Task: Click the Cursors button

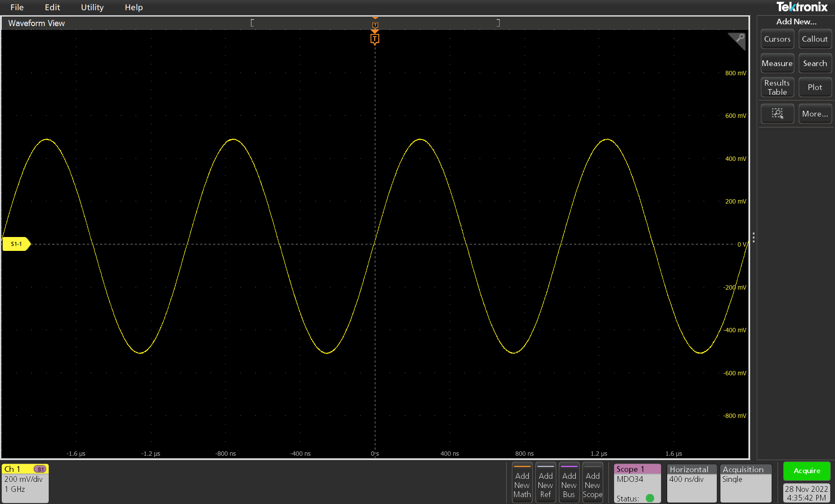Action: click(x=777, y=39)
